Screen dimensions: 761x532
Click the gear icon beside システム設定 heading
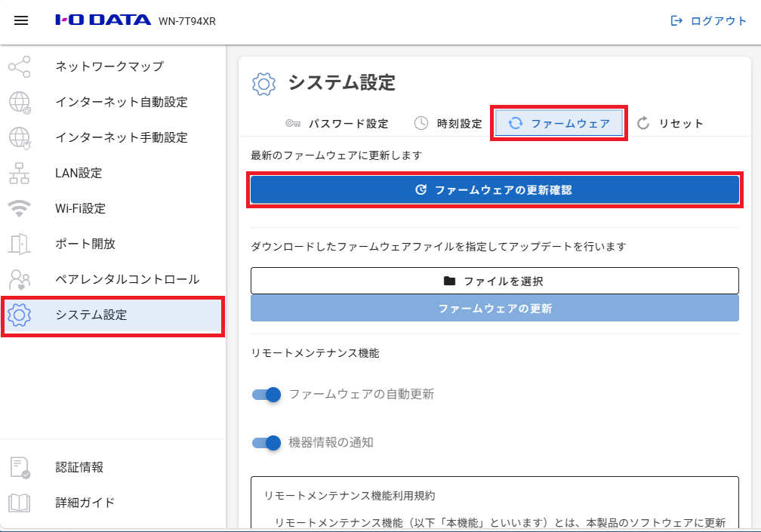tap(262, 84)
